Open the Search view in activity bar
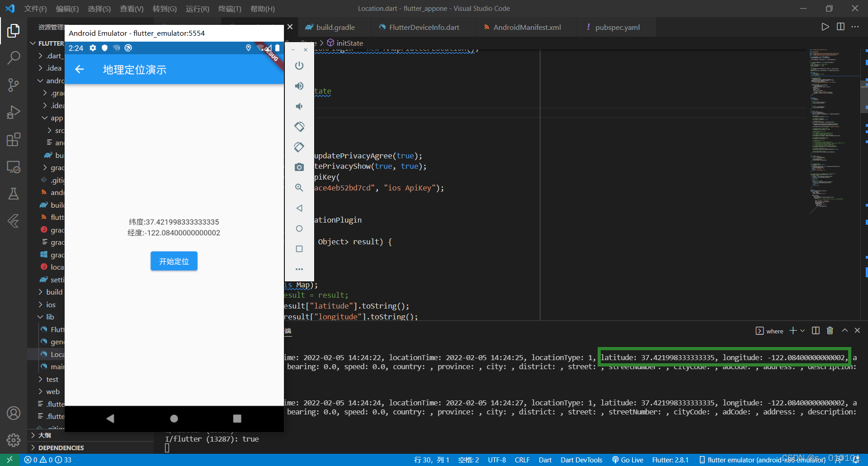The image size is (868, 466). point(14,58)
